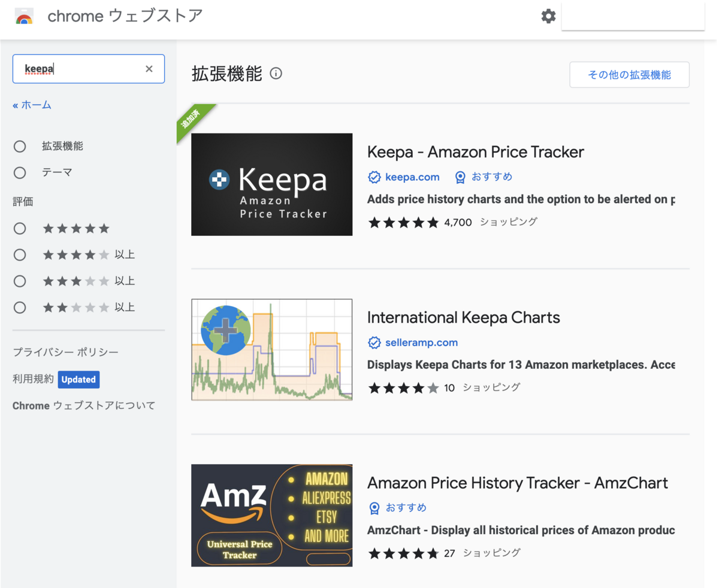Click Keepa listing star rating
The height and width of the screenshot is (588, 719).
click(404, 223)
